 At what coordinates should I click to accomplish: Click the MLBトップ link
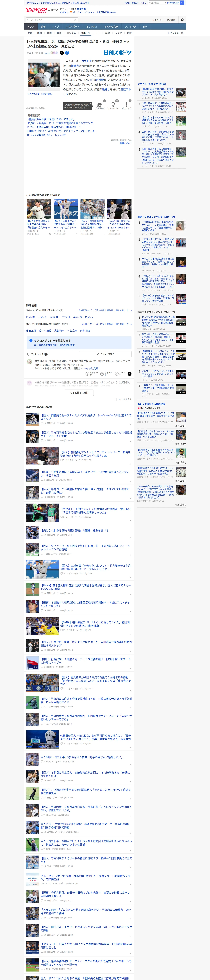pos(87,324)
